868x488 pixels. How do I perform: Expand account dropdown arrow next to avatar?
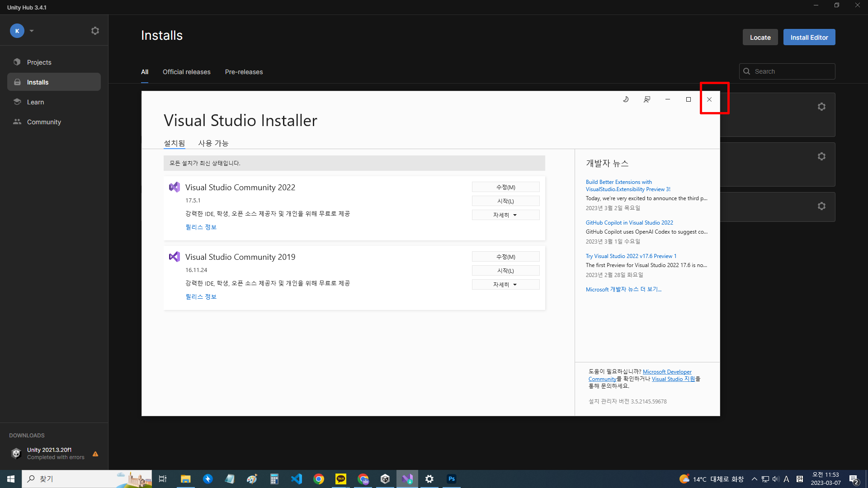[32, 31]
